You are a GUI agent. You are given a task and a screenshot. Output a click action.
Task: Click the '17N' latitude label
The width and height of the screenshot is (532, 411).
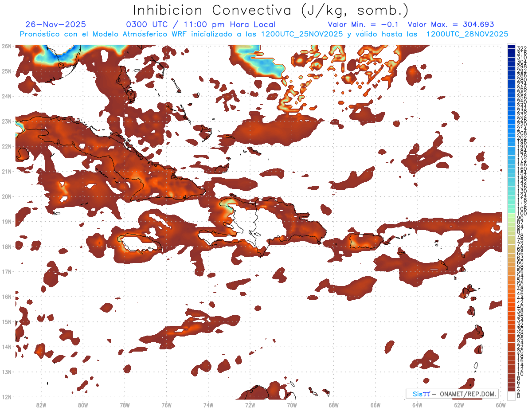[x=7, y=271]
